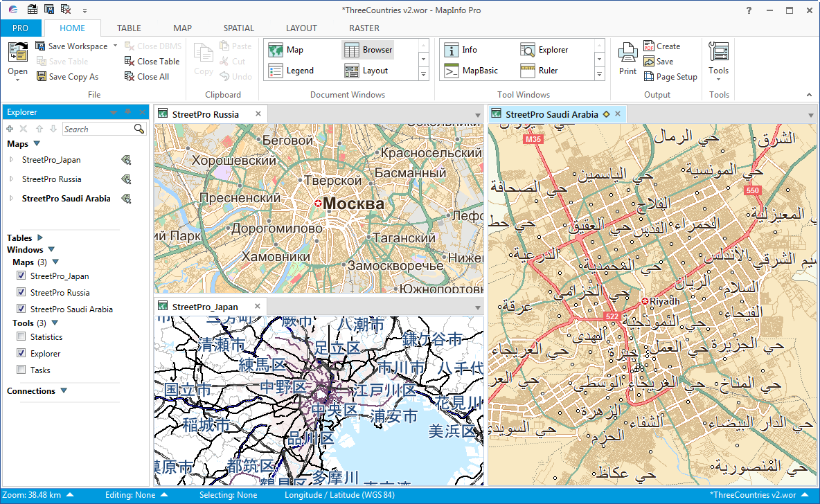The image size is (820, 504).
Task: Close the StreetPro_Japan map tab
Action: pos(258,307)
